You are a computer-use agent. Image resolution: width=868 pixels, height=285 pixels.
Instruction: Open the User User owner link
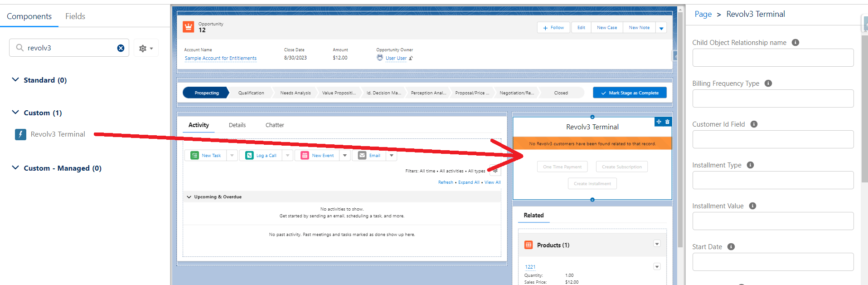click(396, 58)
